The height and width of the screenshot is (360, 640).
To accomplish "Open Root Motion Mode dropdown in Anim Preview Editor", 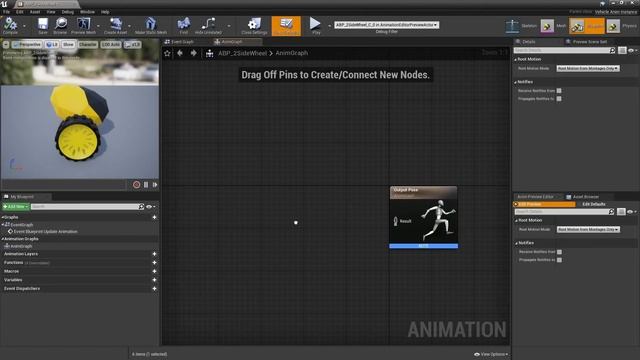I will pos(588,229).
